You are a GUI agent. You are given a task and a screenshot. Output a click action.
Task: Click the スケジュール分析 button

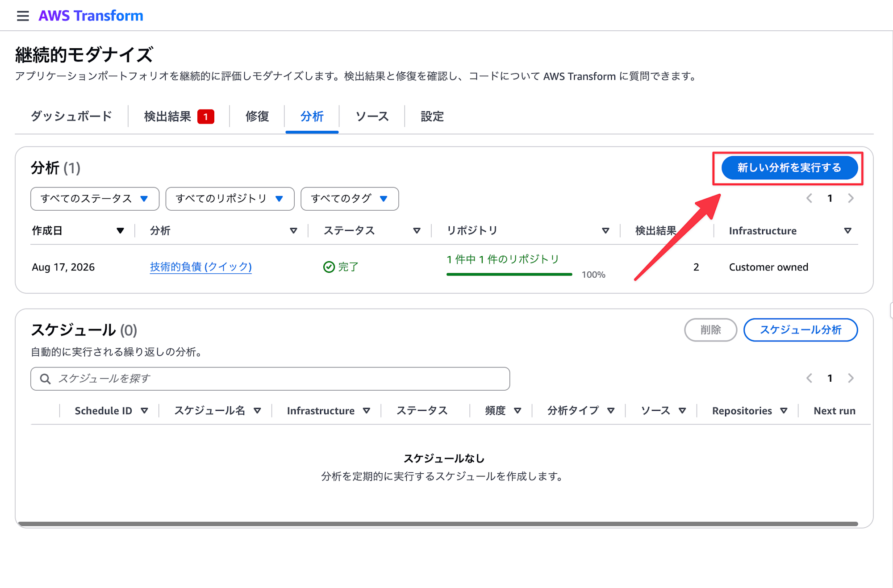[x=800, y=330]
